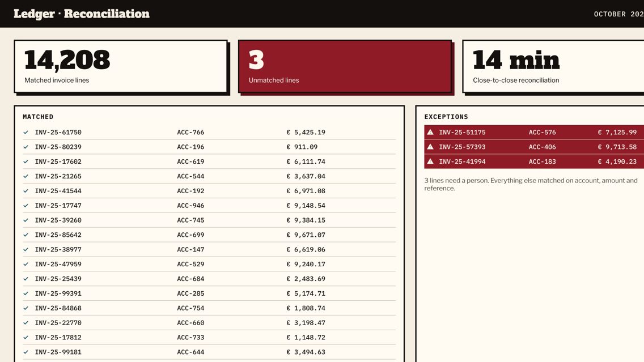Open exception row INV-25-41994

pos(534,161)
